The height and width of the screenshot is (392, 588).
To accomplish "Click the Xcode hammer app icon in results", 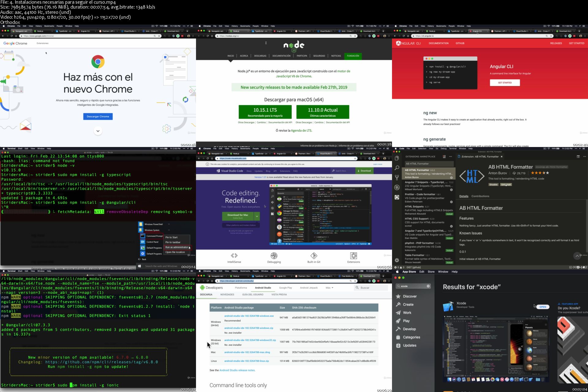I will click(448, 306).
